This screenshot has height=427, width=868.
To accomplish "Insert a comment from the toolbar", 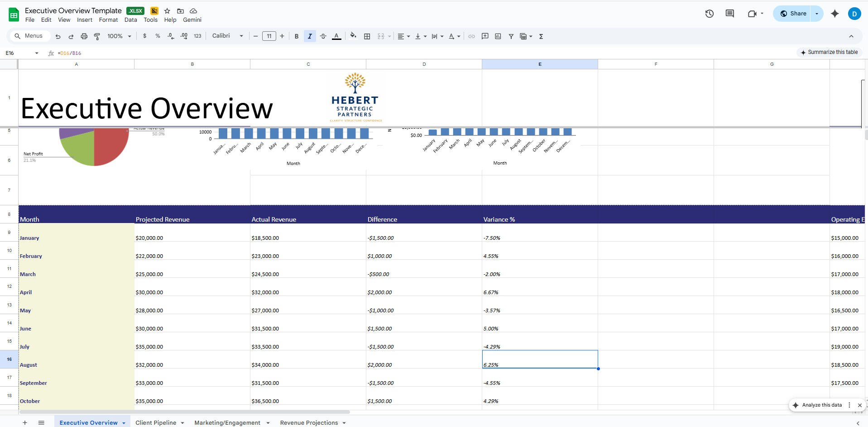I will [x=485, y=36].
